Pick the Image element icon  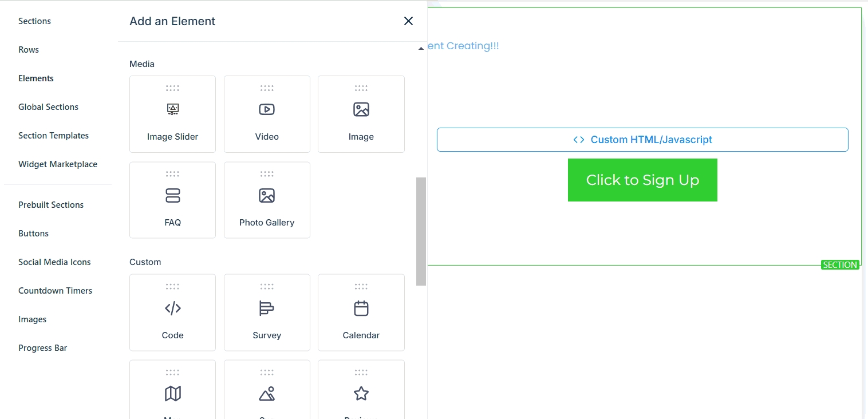coord(361,109)
